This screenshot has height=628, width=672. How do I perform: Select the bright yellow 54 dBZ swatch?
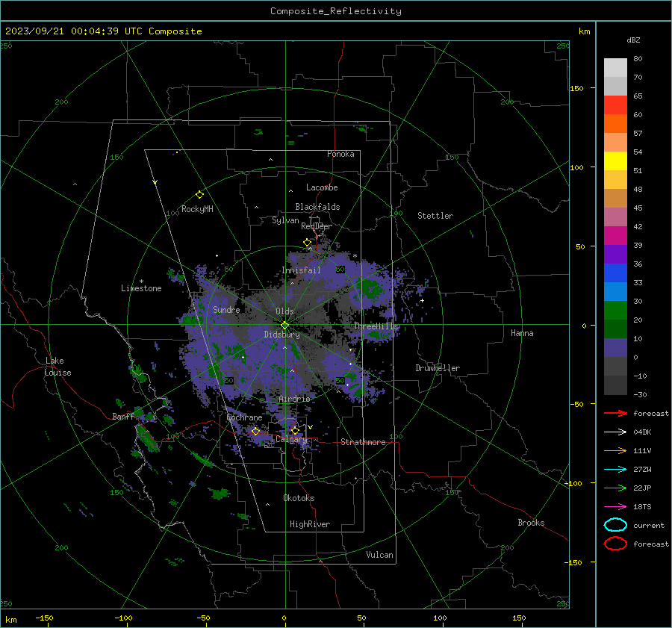615,161
